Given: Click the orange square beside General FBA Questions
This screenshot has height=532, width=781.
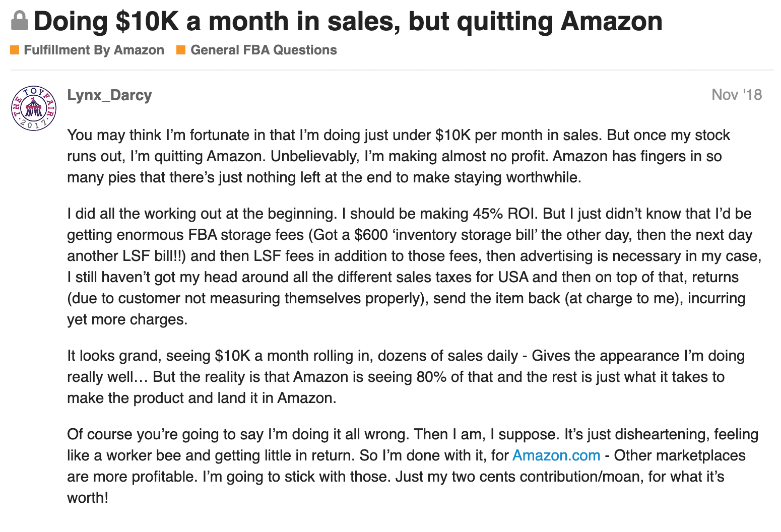Looking at the screenshot, I should coord(181,50).
